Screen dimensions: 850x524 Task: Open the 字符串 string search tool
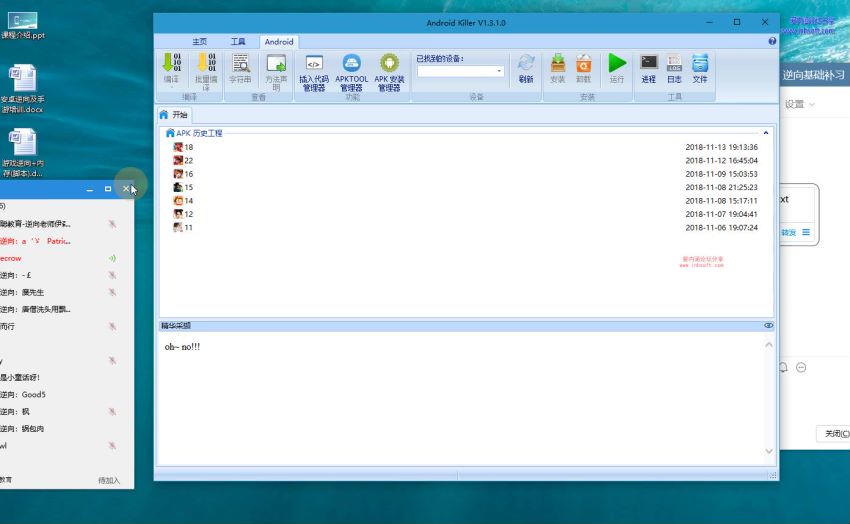pos(240,68)
